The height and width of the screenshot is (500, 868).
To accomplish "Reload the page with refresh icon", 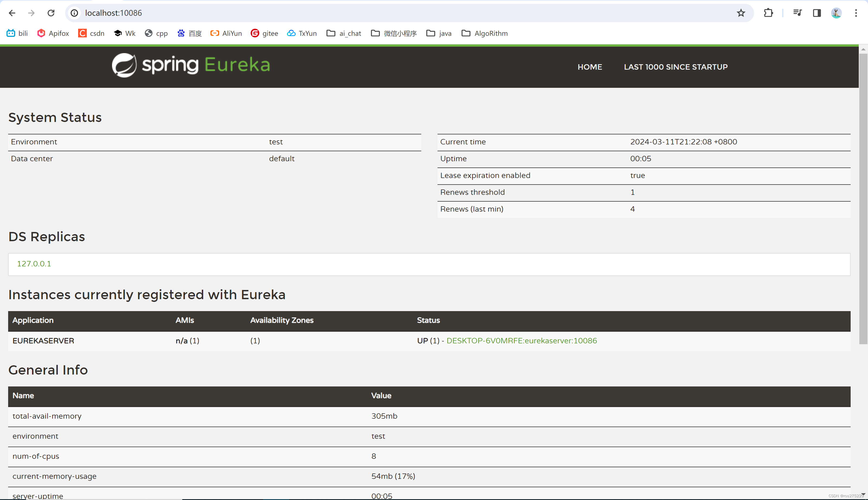I will pyautogui.click(x=51, y=13).
